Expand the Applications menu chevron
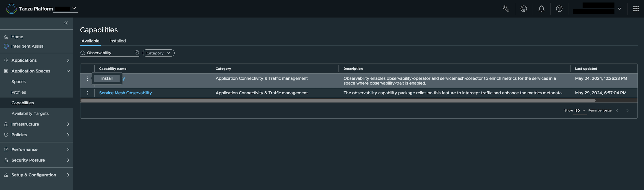The width and height of the screenshot is (644, 190). point(68,60)
